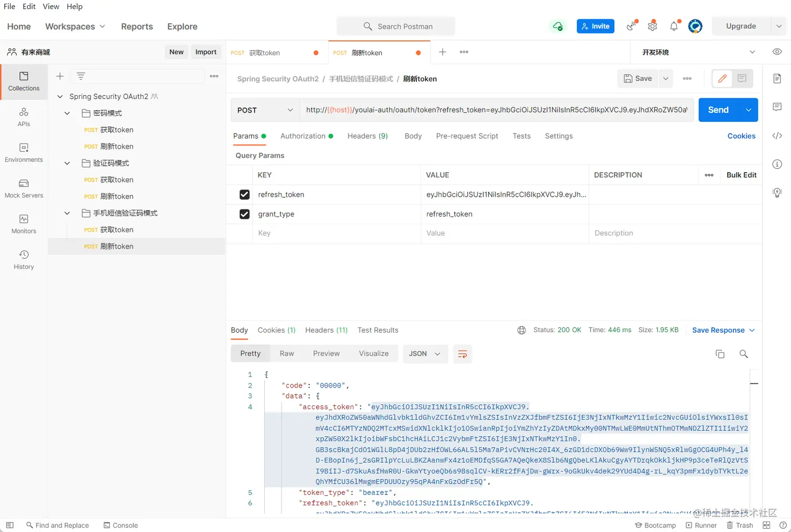Toggle the sidebar panel icon in the status bar

pyautogui.click(x=9, y=525)
